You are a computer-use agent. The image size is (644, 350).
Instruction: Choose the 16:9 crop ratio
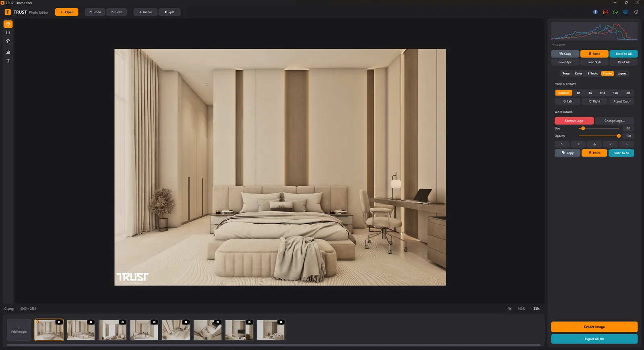tap(615, 93)
